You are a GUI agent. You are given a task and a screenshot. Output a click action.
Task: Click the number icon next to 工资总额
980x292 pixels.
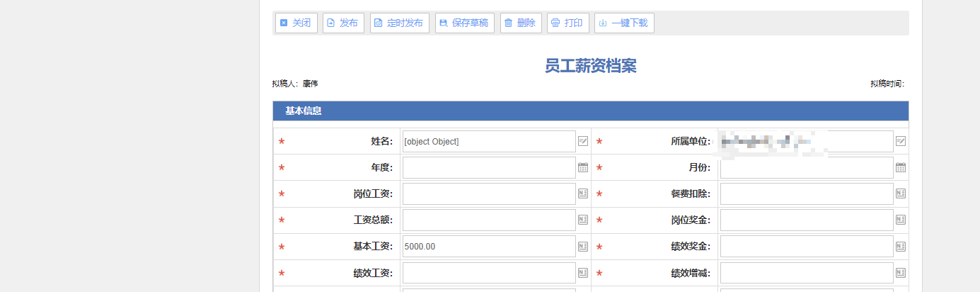pos(583,220)
